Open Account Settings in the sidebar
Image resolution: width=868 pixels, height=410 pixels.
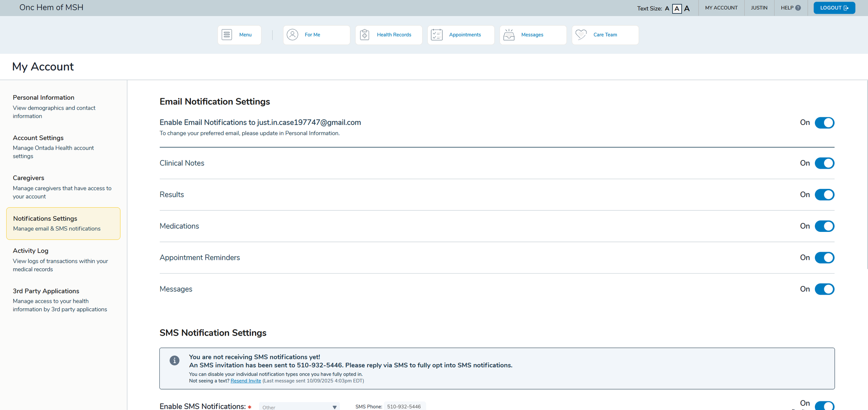click(x=38, y=138)
